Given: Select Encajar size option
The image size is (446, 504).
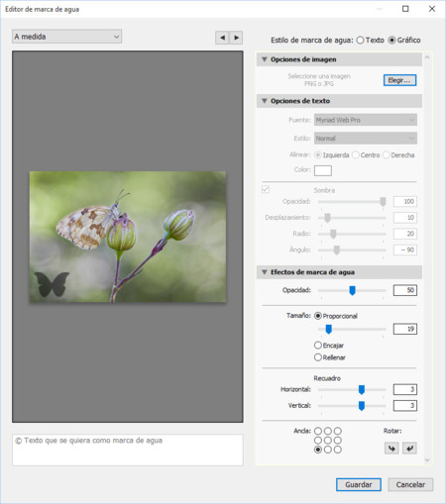Looking at the screenshot, I should tap(329, 346).
